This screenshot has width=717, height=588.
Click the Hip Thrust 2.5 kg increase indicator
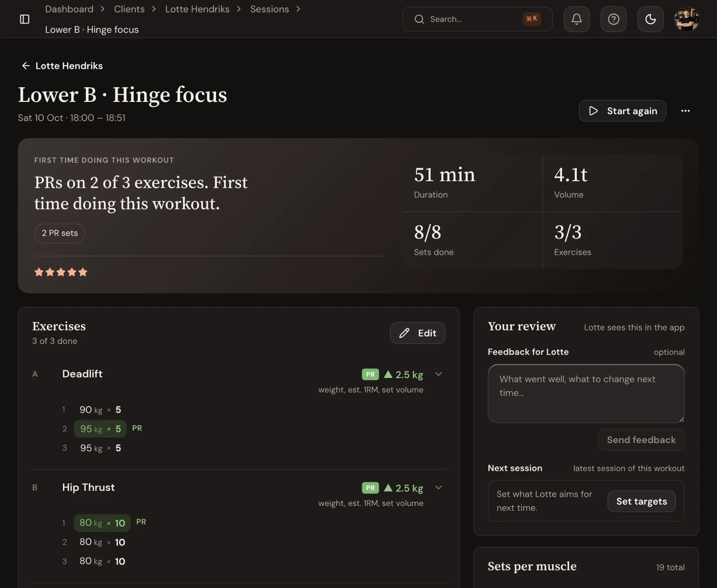pyautogui.click(x=403, y=488)
